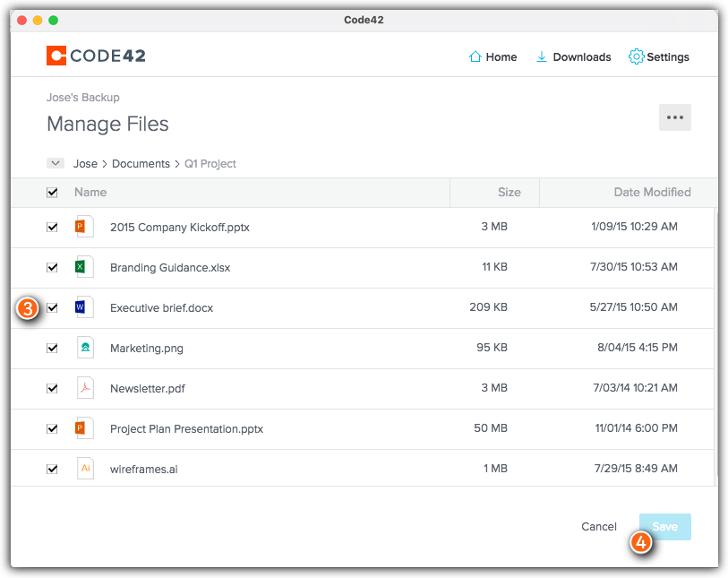
Task: Click the PDF icon beside Newsletter.pdf
Action: click(84, 388)
